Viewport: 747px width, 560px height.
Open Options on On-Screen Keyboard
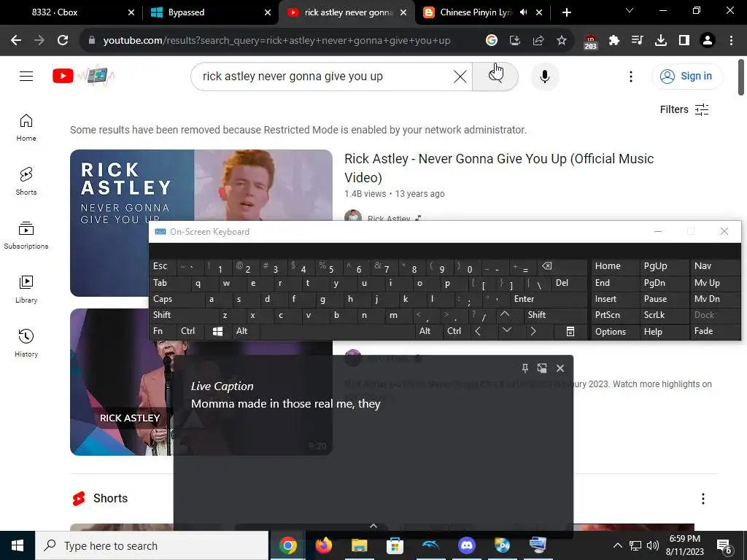(615, 332)
